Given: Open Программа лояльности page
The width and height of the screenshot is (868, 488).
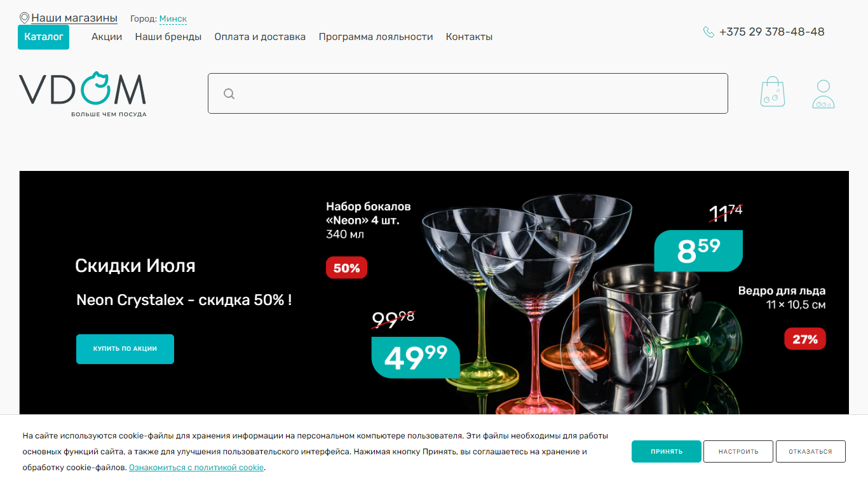Looking at the screenshot, I should pyautogui.click(x=376, y=37).
